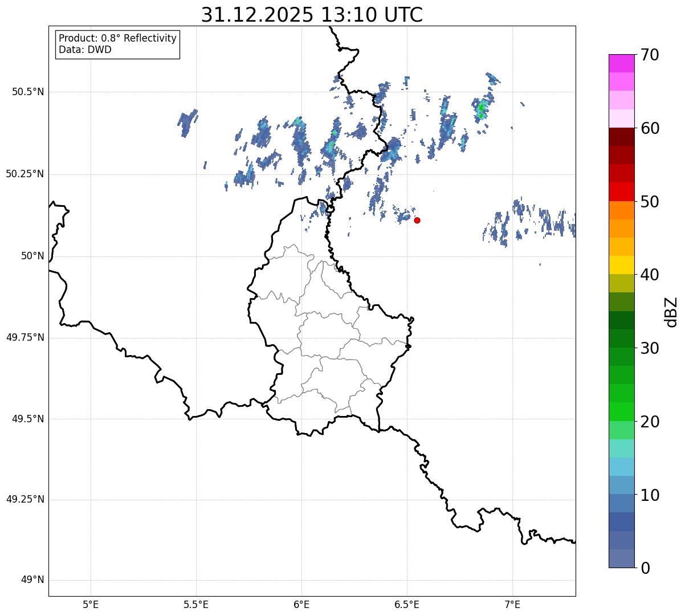
Task: Click the colorbar value 50
Action: click(x=650, y=202)
